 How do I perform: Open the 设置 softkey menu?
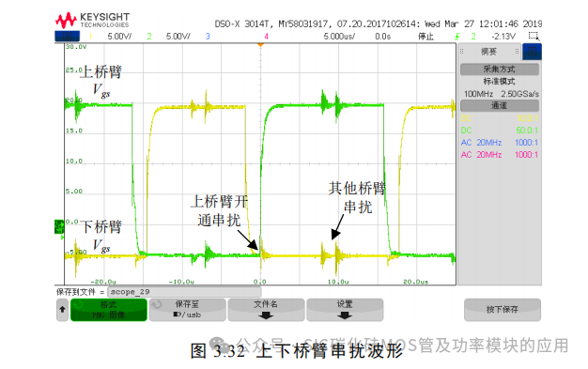(345, 310)
